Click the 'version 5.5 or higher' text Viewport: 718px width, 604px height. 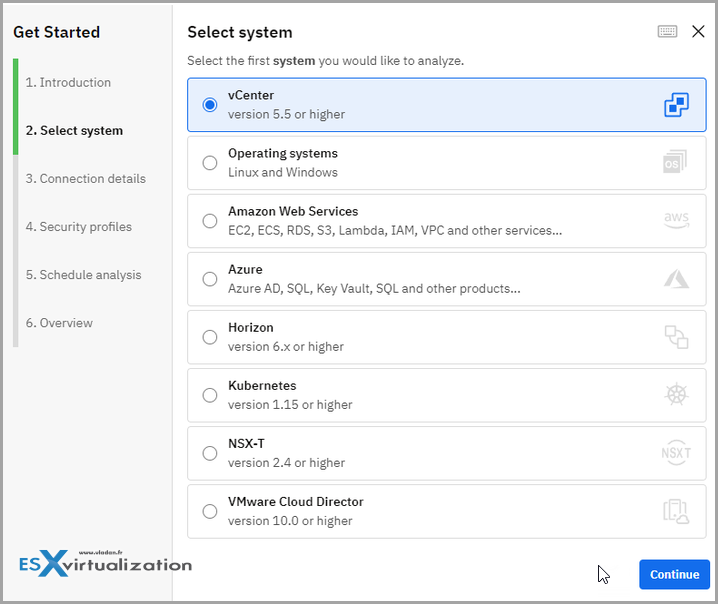point(287,114)
